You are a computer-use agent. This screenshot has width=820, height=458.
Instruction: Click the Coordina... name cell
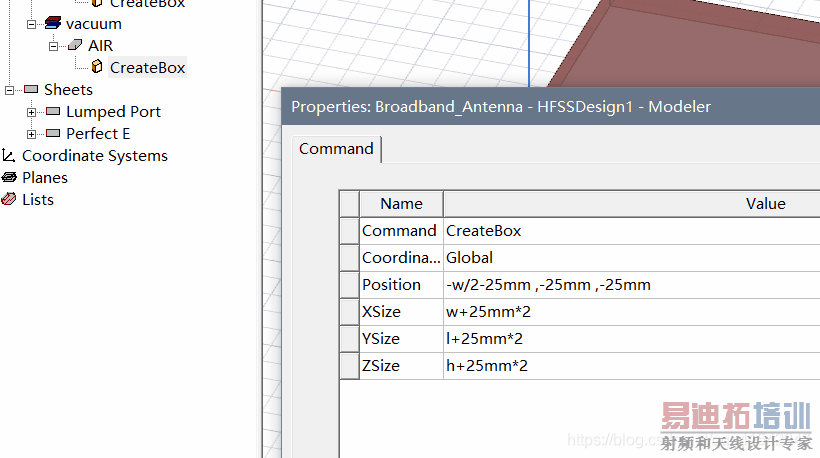(x=401, y=258)
